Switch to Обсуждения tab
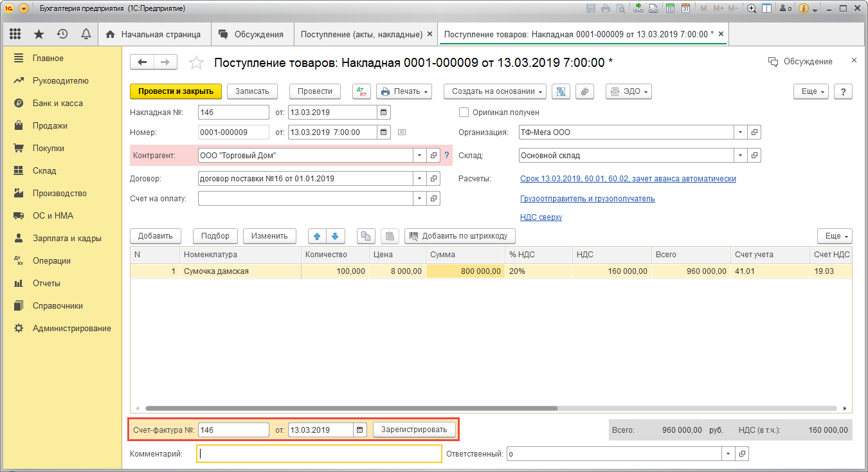Image resolution: width=868 pixels, height=472 pixels. pos(251,34)
